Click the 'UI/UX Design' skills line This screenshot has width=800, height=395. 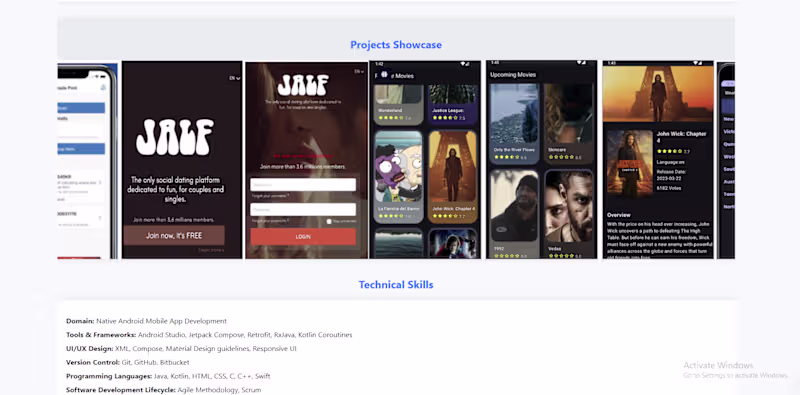point(181,349)
